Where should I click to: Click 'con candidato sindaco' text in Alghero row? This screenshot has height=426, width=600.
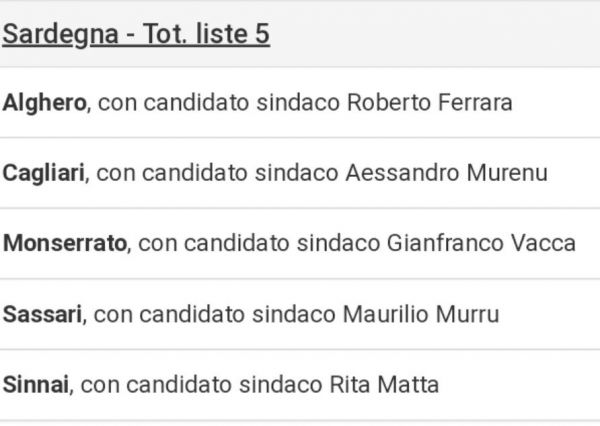click(x=219, y=103)
